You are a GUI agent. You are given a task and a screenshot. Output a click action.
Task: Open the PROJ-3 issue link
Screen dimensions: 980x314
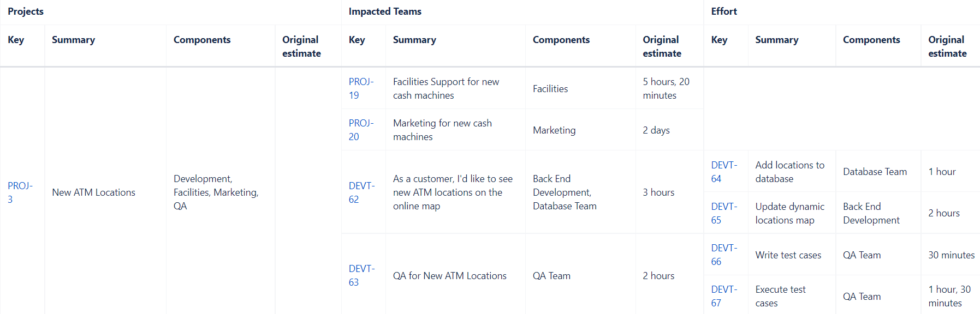click(20, 192)
